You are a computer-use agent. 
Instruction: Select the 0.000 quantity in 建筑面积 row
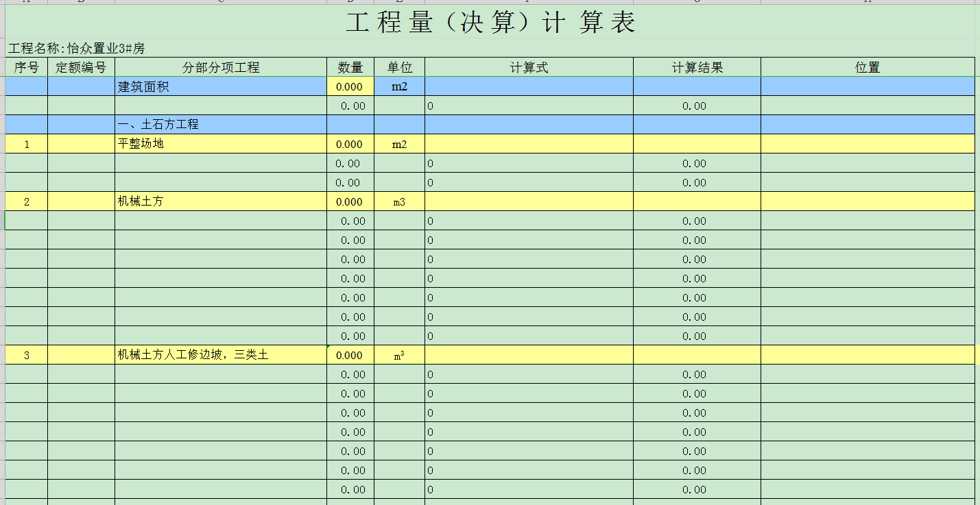click(x=350, y=86)
